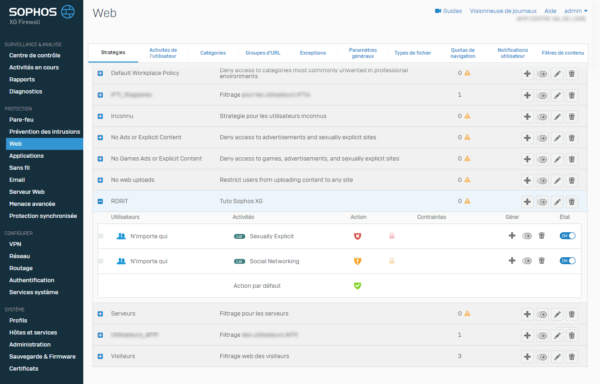Open Authentification in sidebar
600x384 pixels.
[x=32, y=280]
